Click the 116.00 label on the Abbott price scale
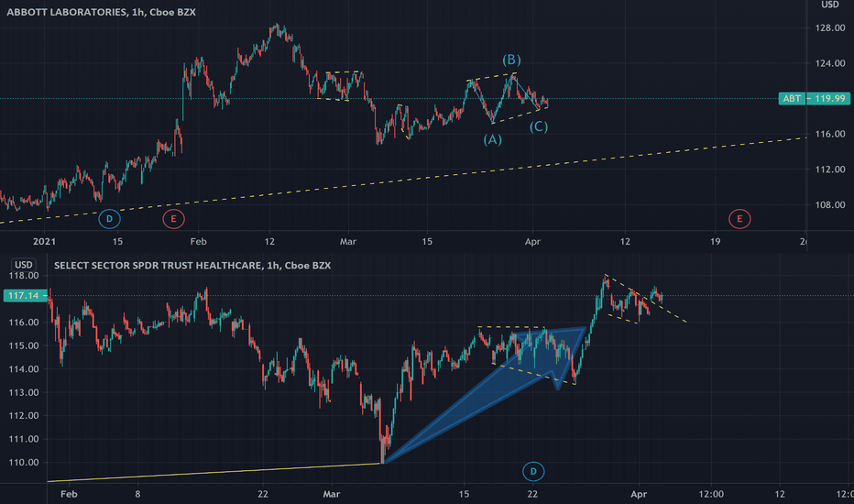Image resolution: width=854 pixels, height=504 pixels. [830, 134]
